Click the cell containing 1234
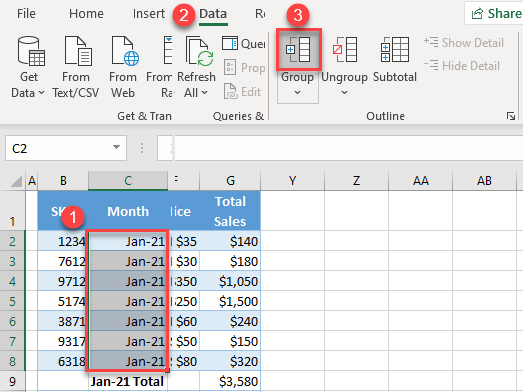 point(63,241)
